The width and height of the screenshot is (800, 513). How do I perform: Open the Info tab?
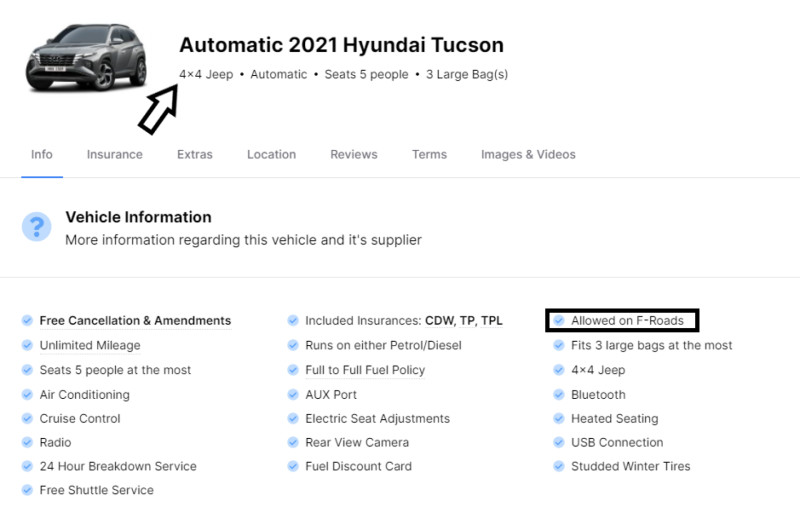[41, 154]
